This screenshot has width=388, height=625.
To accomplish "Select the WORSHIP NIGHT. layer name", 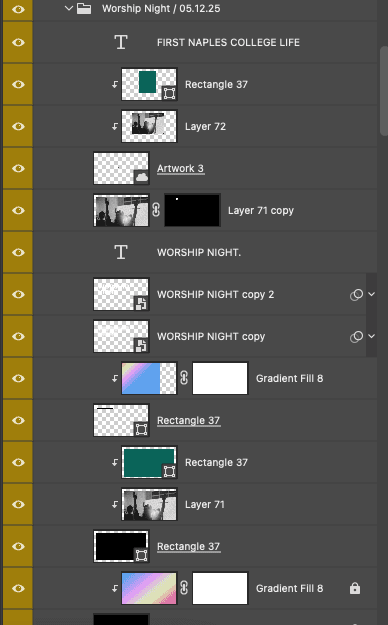I will pyautogui.click(x=199, y=252).
